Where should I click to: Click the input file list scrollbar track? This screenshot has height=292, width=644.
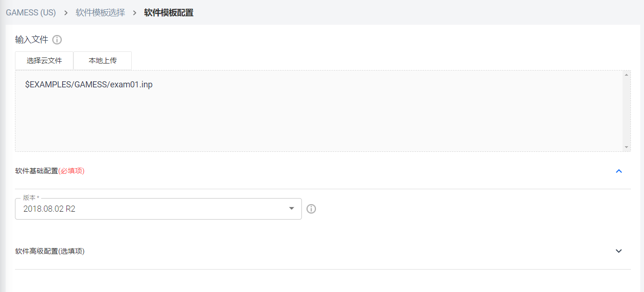coord(626,111)
